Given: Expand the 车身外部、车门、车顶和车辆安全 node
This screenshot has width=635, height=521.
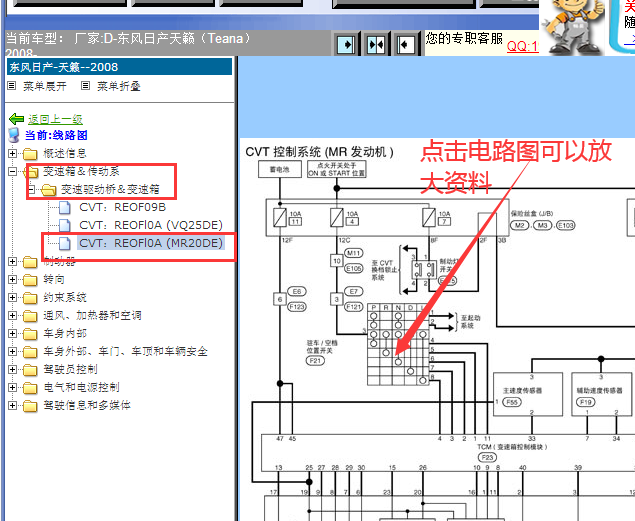Looking at the screenshot, I should (12, 351).
